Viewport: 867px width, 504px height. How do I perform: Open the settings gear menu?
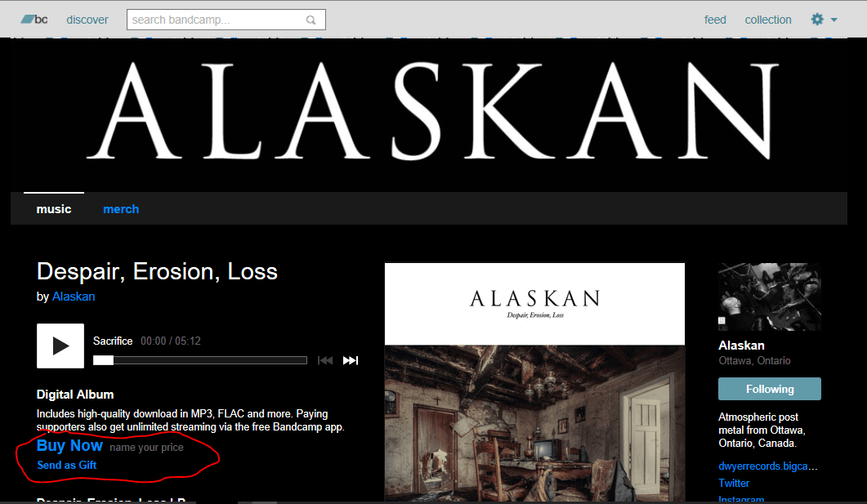pos(817,20)
